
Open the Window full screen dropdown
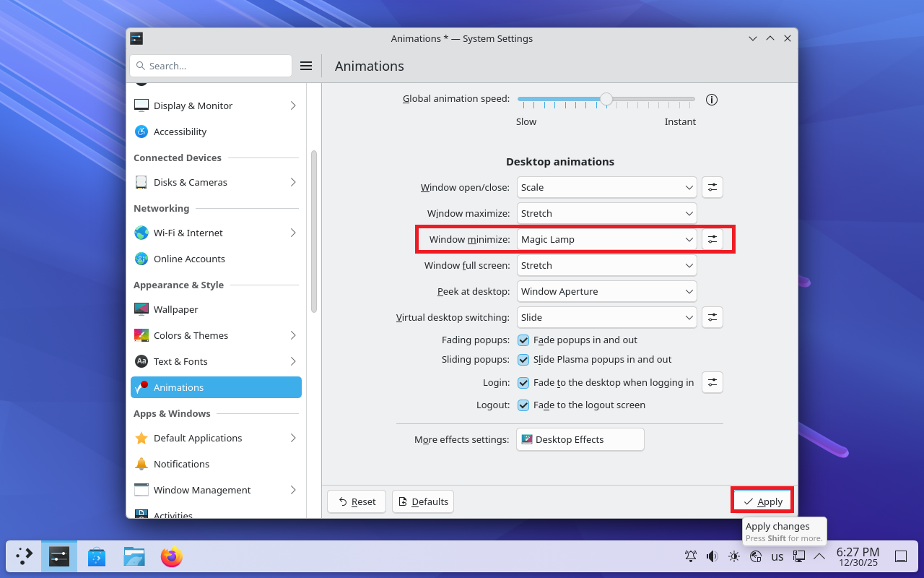606,265
